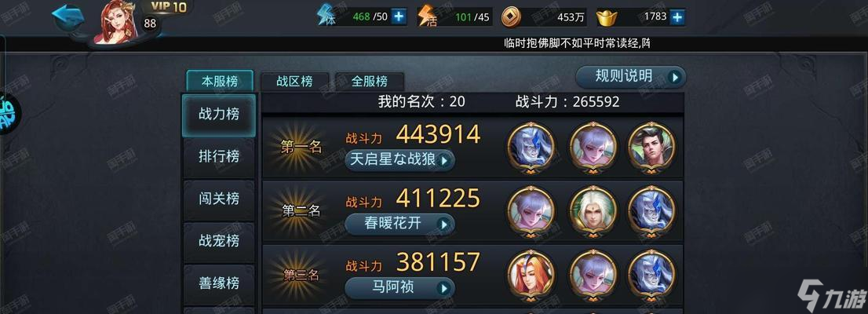Expand details arrow next to 天启星な战狼
This screenshot has height=314, width=868.
444,161
